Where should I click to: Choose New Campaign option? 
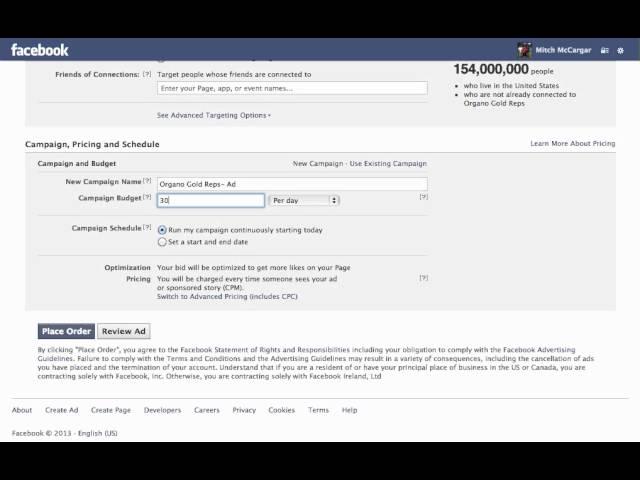pos(318,164)
